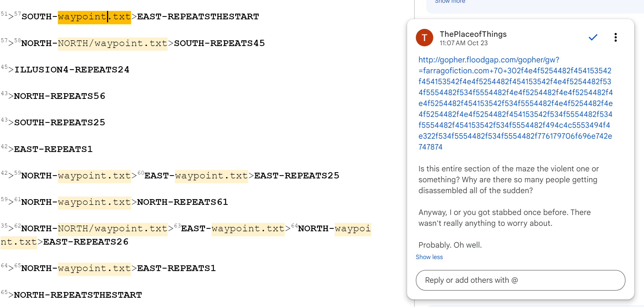Click the dark-highlighted waypoint.txt after SOUTH-
Viewport: 644px width, 307px height.
(x=94, y=17)
